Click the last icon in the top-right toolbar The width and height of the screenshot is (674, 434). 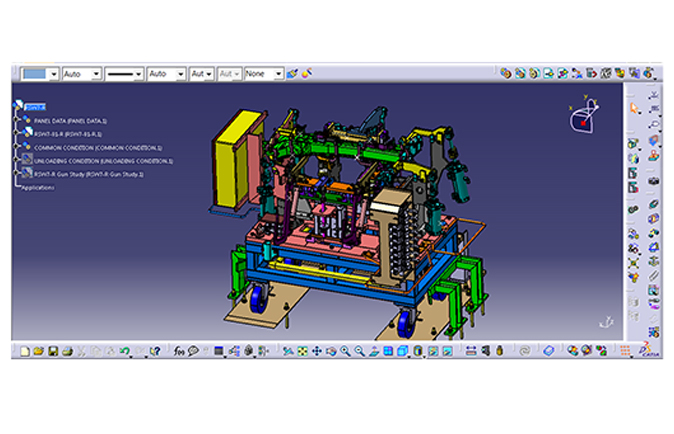(648, 73)
